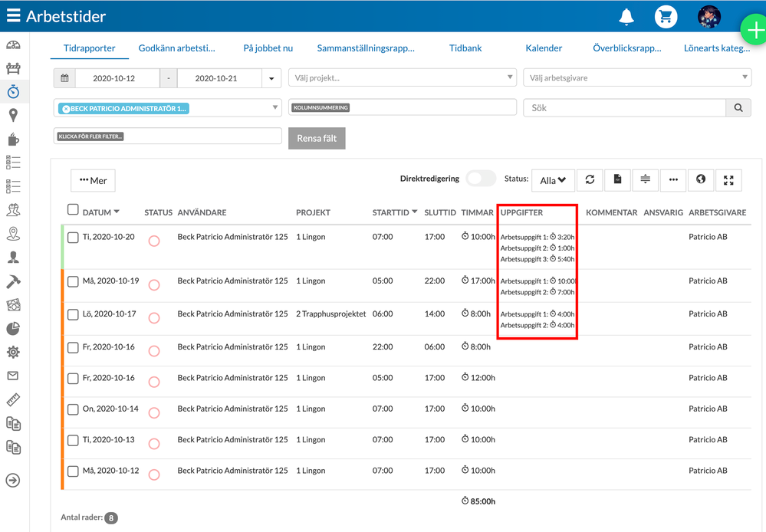The image size is (766, 532).
Task: Open the Välj arbetsgivare dropdown
Action: click(637, 77)
